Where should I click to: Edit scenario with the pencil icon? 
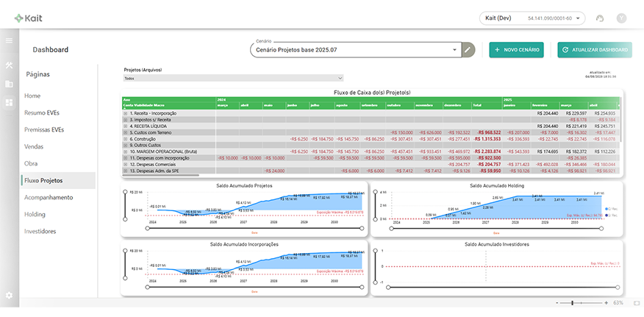468,50
